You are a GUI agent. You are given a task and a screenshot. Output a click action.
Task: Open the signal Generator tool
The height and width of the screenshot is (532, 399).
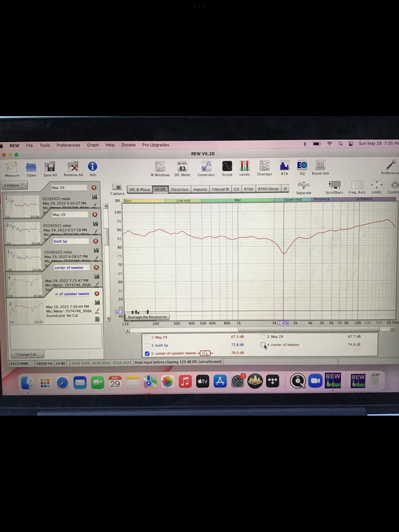point(206,166)
